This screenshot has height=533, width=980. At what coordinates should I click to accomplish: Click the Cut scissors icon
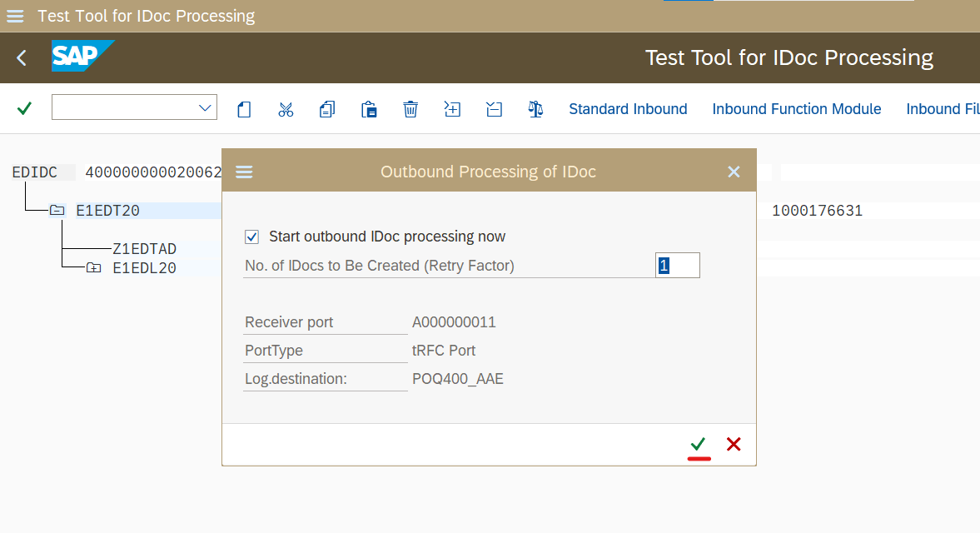pos(286,109)
